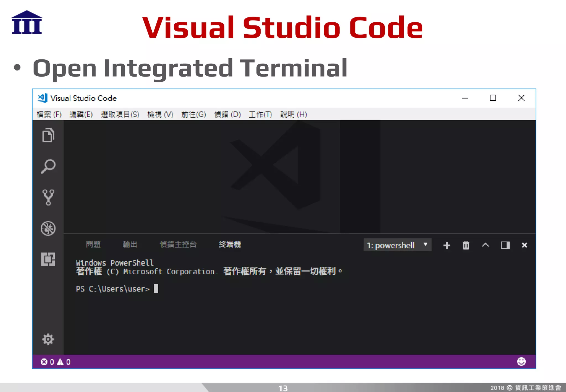Screen dimensions: 566x392
Task: Open the powershell terminal selector dropdown
Action: tap(397, 245)
